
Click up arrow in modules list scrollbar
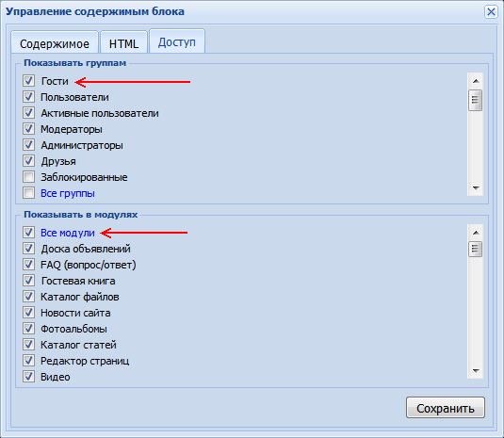(476, 233)
